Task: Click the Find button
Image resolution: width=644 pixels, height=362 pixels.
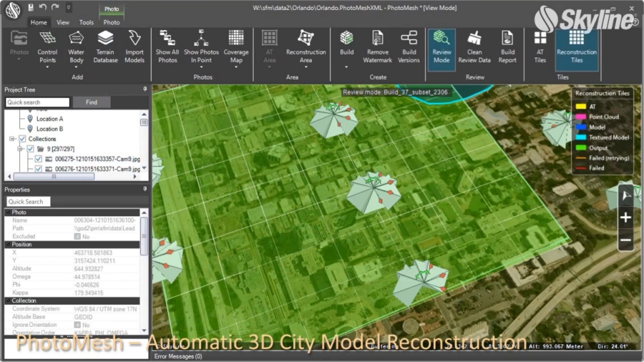Action: click(92, 102)
